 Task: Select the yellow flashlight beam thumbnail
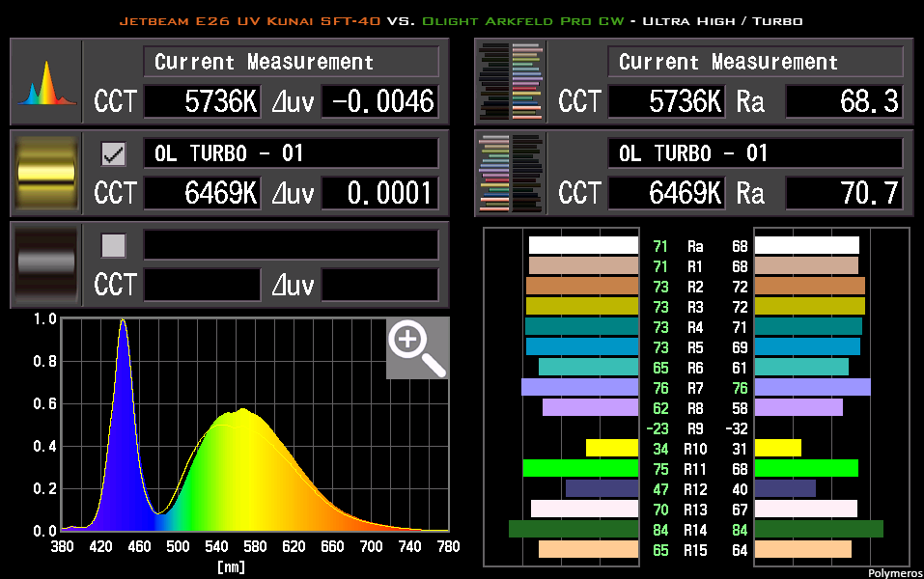coord(44,173)
